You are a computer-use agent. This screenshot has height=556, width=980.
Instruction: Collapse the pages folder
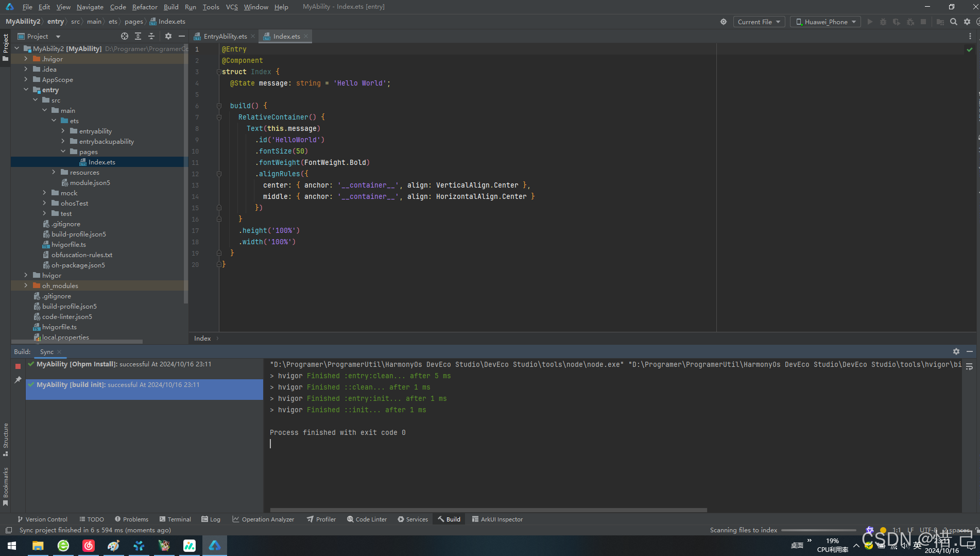pyautogui.click(x=63, y=151)
